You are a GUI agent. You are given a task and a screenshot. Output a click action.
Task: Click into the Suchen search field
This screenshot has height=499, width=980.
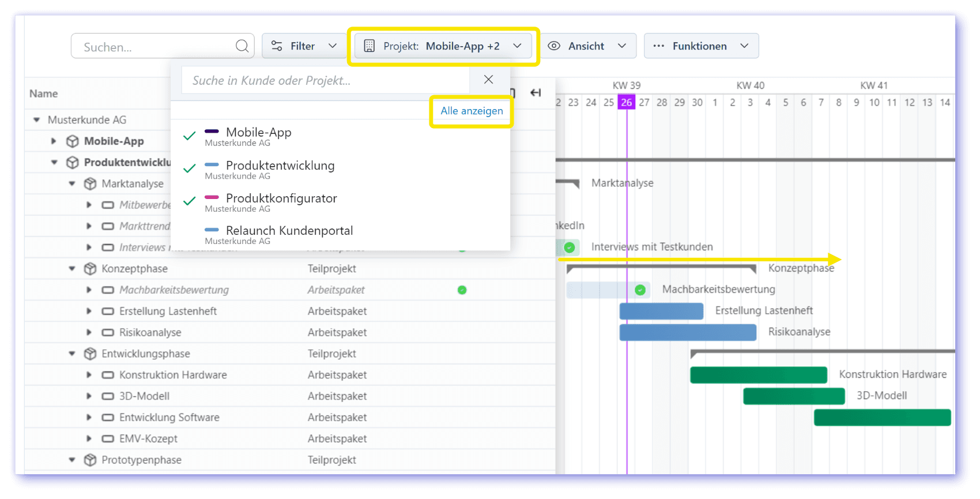(x=156, y=47)
